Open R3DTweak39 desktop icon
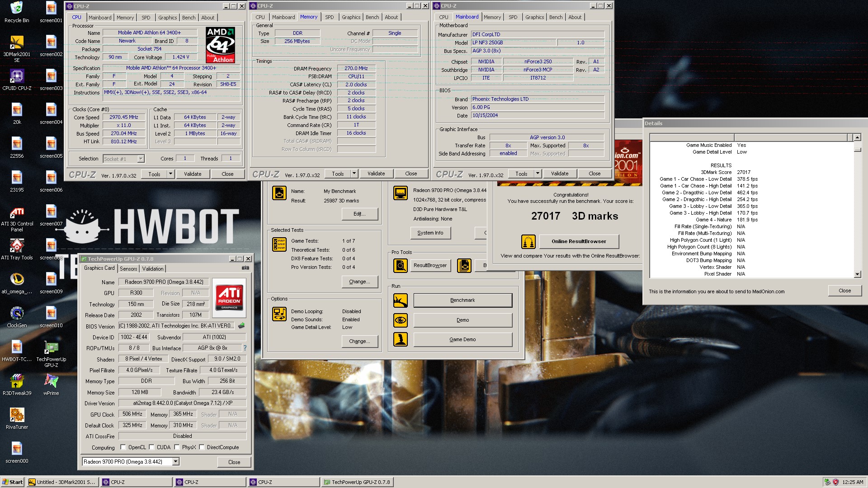Screen dimensions: 868x488 tap(17, 385)
